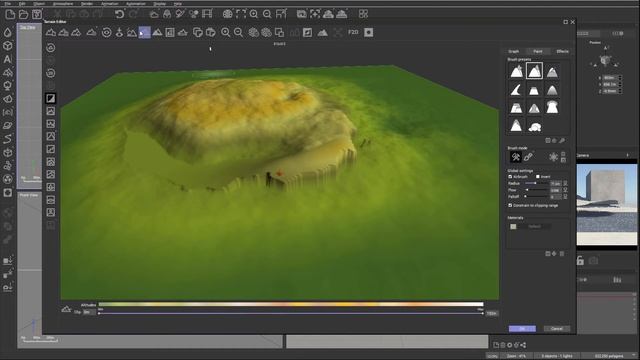Select the S-shaped spline tool in left sidebar
The image size is (640, 360).
pyautogui.click(x=8, y=139)
